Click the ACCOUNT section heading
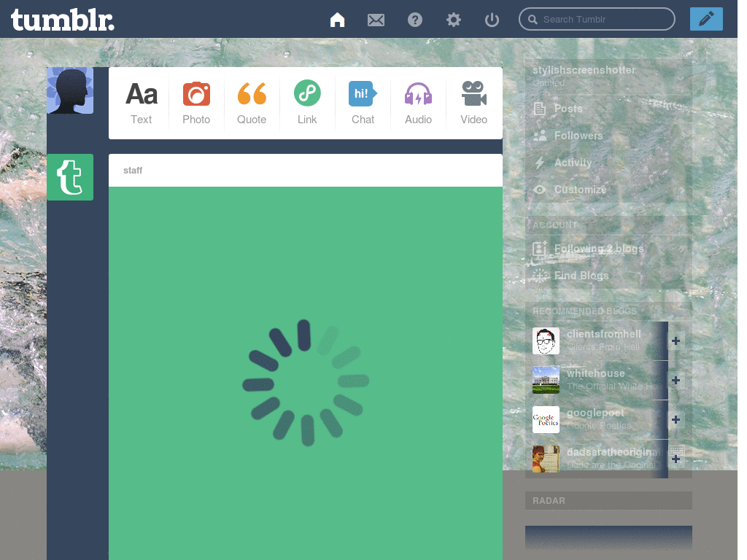Screen dimensions: 747x560 click(x=554, y=225)
